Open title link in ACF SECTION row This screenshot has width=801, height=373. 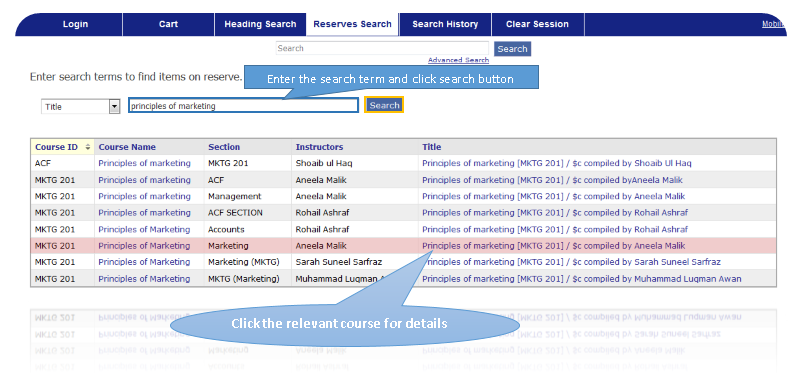pyautogui.click(x=555, y=213)
